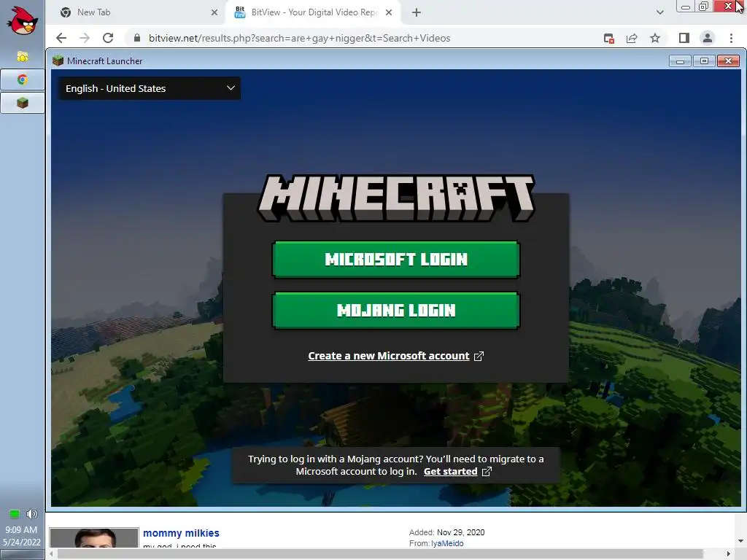Click the external link icon beside Get started
747x560 pixels.
point(487,472)
